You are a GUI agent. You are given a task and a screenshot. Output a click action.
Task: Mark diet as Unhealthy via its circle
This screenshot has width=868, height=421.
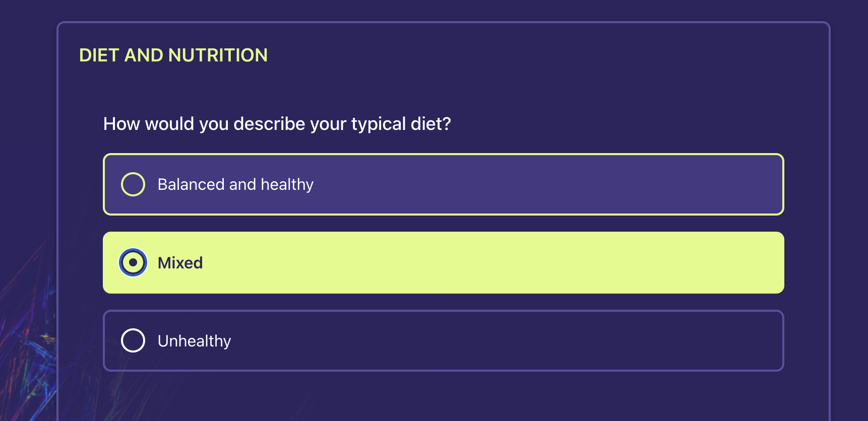tap(133, 340)
